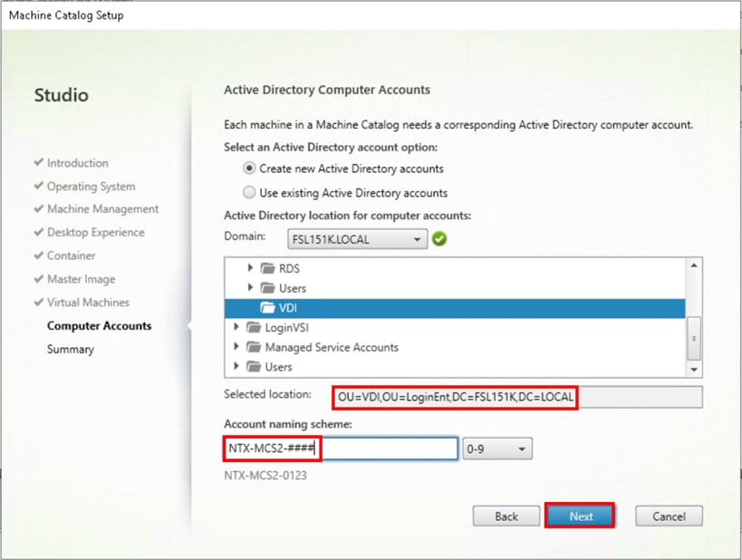This screenshot has width=742, height=560.
Task: Click the Users folder icon in the tree
Action: (x=269, y=287)
